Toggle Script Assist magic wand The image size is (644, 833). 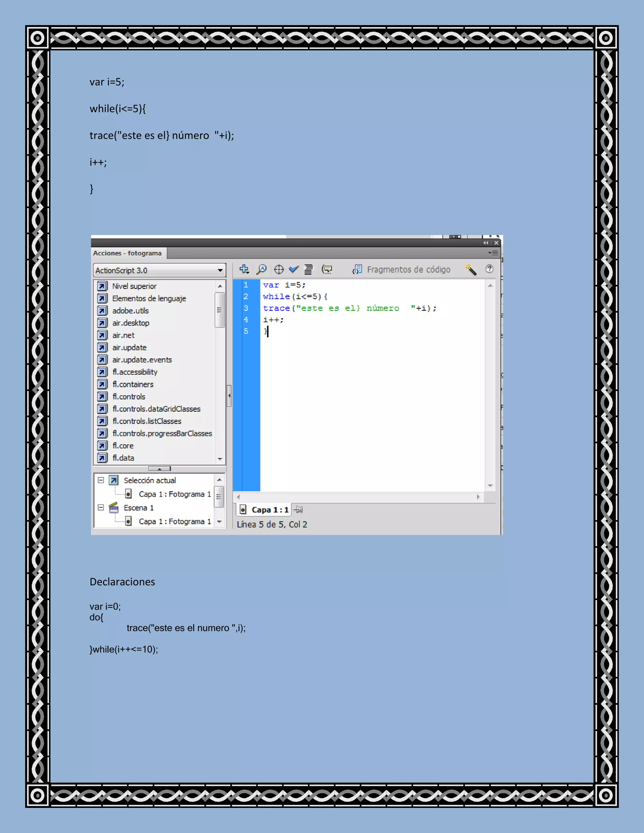click(471, 269)
